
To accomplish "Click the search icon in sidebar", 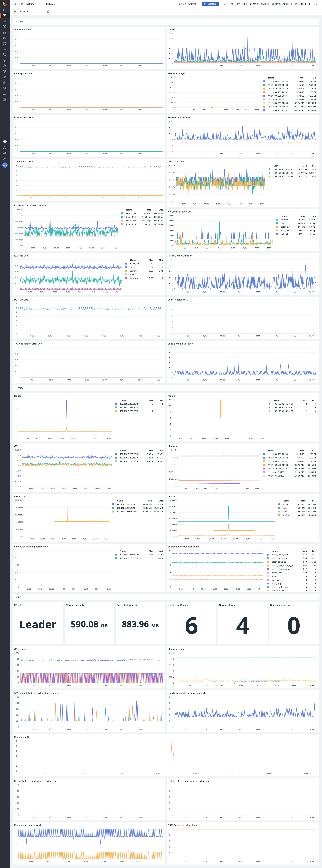I will [4, 10].
